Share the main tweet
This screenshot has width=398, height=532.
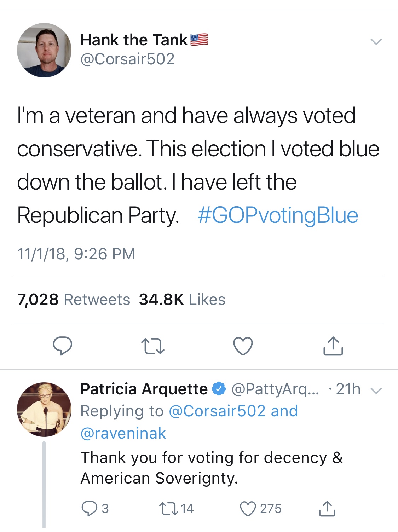[x=333, y=346]
